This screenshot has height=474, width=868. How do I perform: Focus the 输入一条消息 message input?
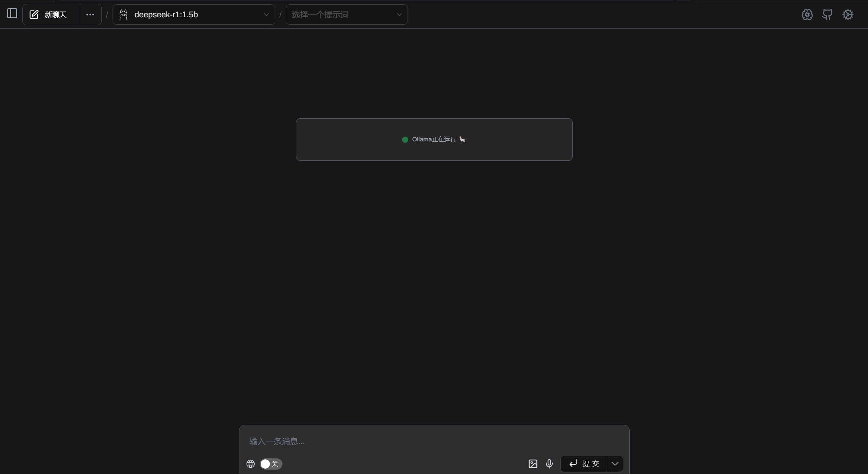434,441
